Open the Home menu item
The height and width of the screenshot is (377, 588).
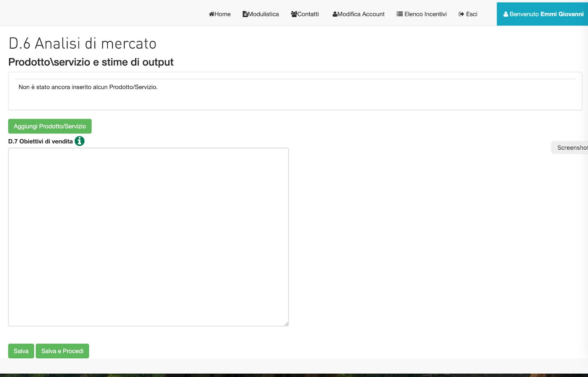point(220,14)
